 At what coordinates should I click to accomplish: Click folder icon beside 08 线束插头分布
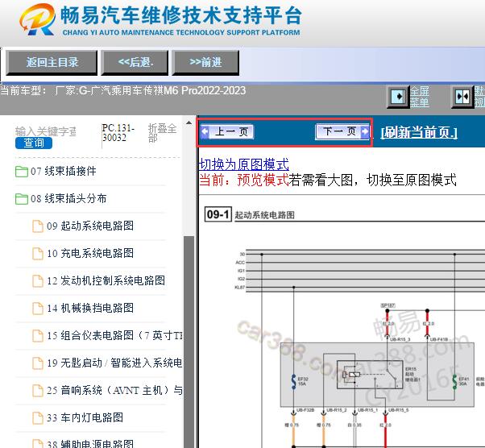[21, 199]
